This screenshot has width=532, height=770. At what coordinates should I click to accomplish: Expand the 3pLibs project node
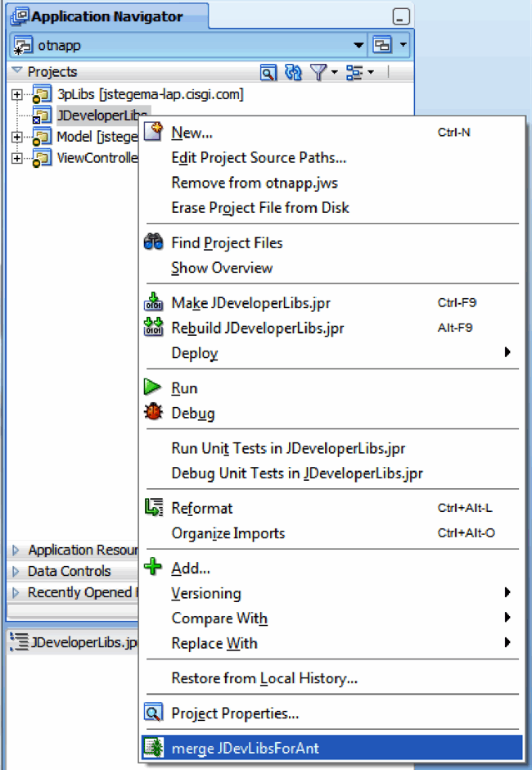(x=17, y=94)
